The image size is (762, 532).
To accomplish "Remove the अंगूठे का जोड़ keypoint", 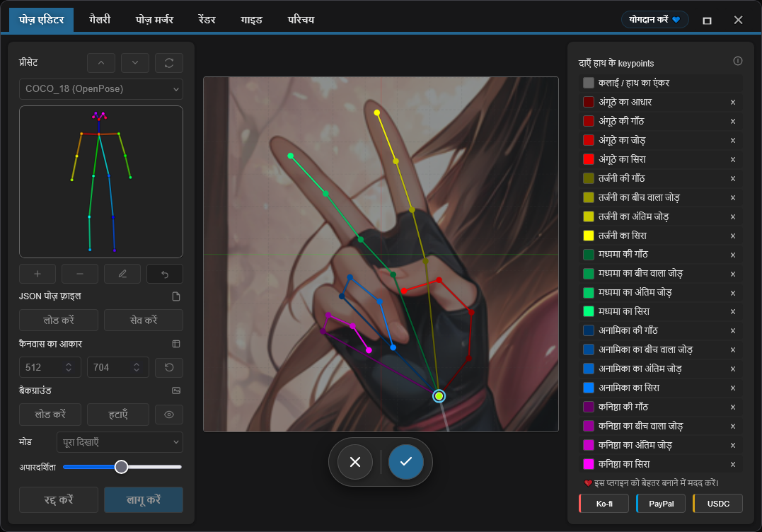I will tap(733, 140).
